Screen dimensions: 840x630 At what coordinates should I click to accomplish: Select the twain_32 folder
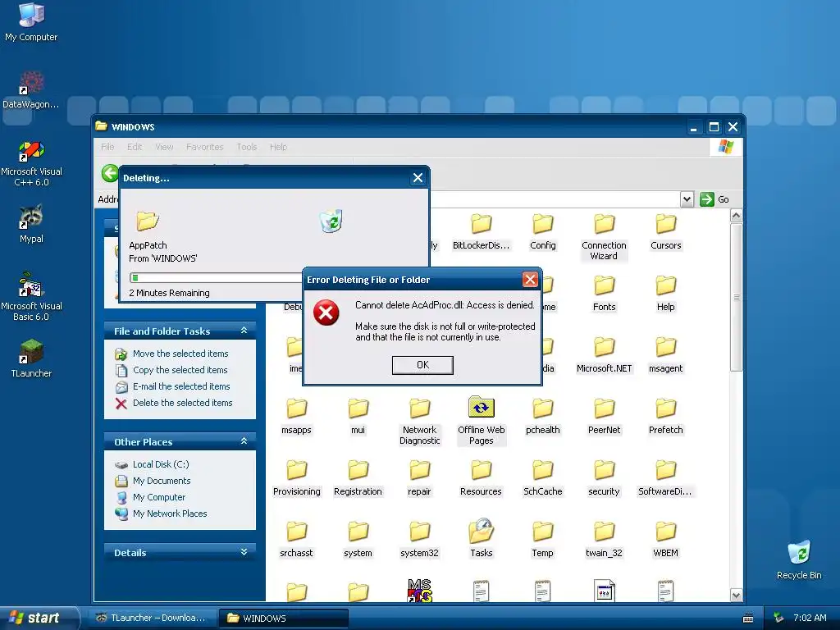coord(605,540)
